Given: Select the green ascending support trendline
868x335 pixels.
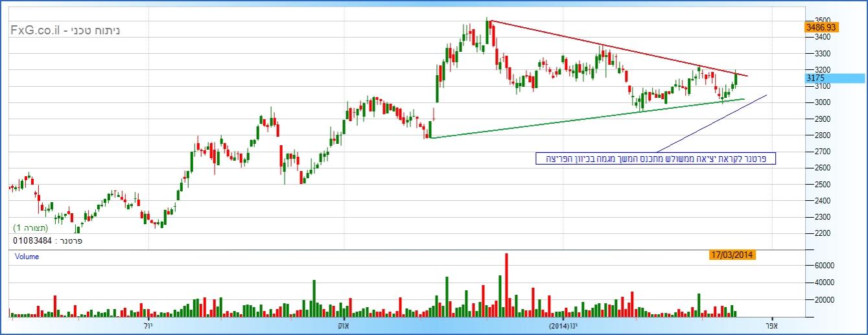Looking at the screenshot, I should pos(583,119).
